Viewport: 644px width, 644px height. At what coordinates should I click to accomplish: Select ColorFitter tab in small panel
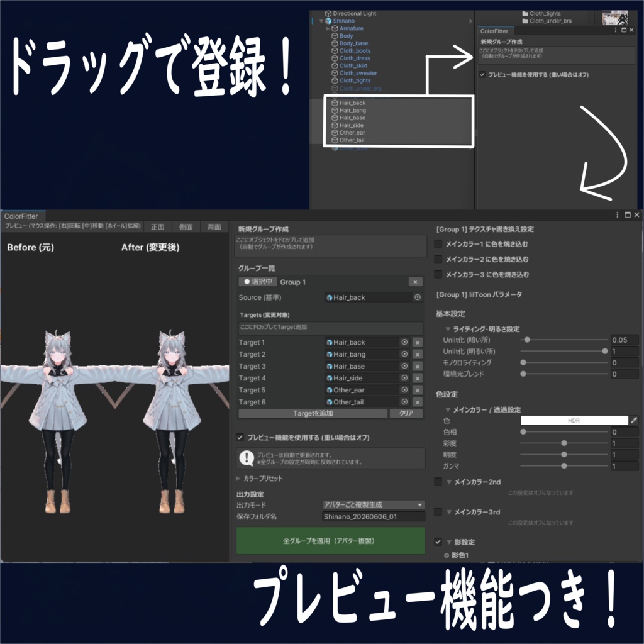pyautogui.click(x=494, y=31)
